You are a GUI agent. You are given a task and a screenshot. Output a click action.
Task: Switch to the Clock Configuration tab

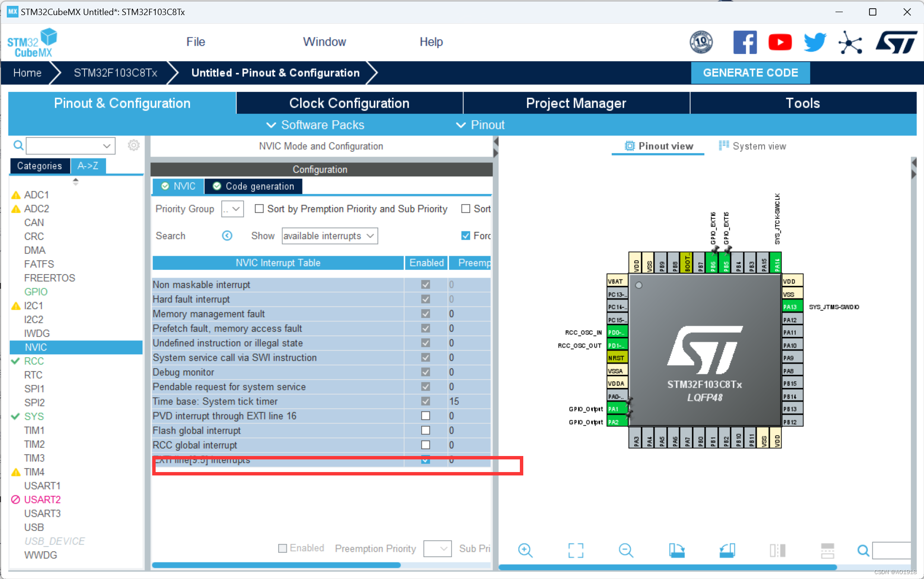[349, 103]
